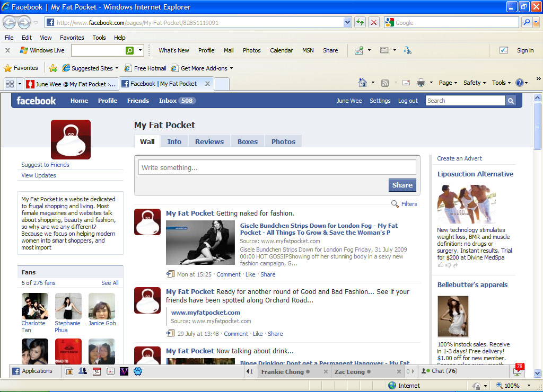Click the RSS feeds icon
This screenshot has height=392, width=543.
coord(385,83)
